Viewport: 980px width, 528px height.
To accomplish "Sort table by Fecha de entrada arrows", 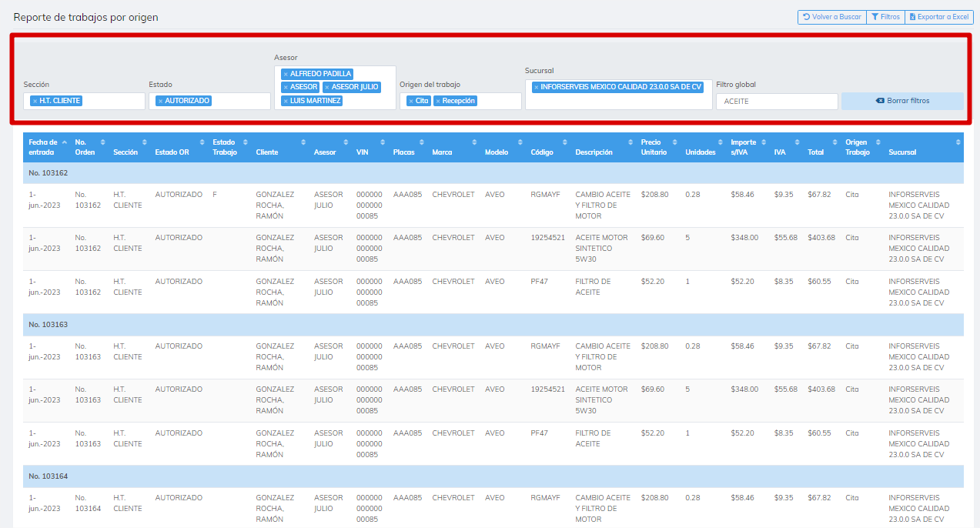I will (x=65, y=142).
